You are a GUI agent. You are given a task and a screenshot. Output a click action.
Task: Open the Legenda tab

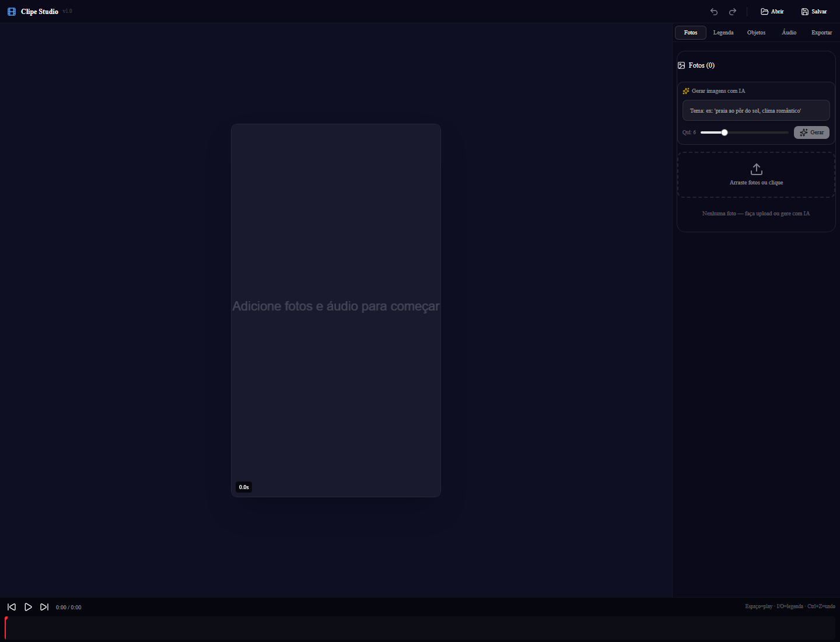(x=723, y=33)
